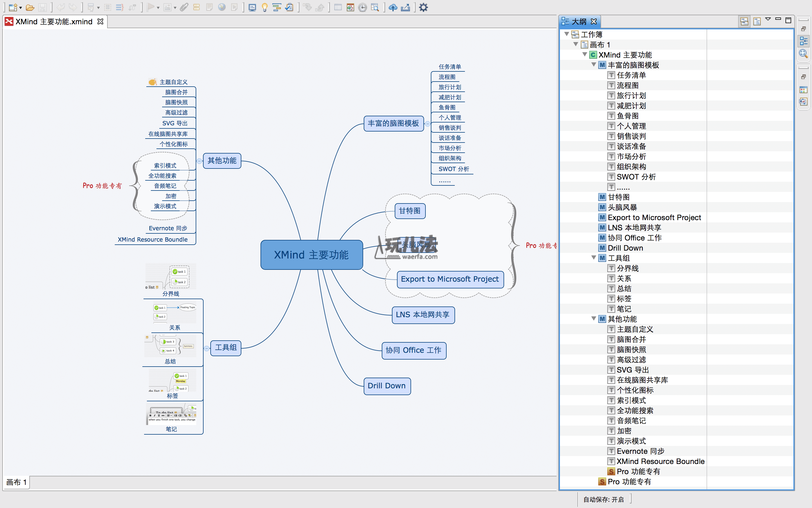Click the Undo arrow in the toolbar

pyautogui.click(x=61, y=7)
